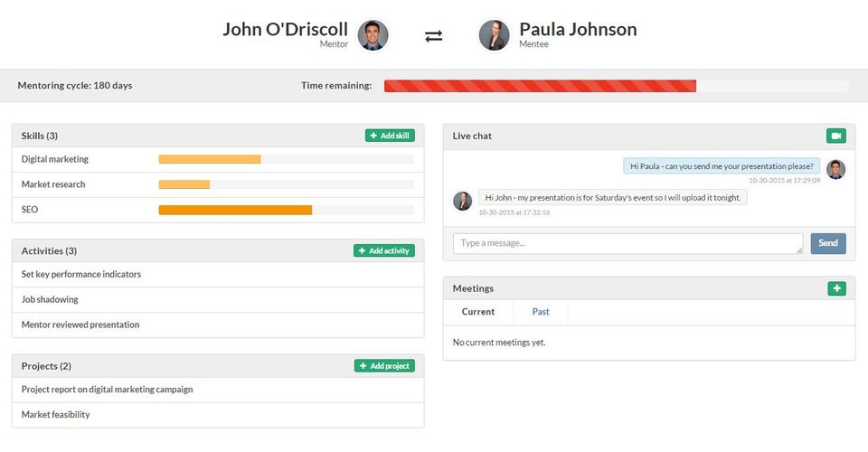Click Paula's reply about Saturday's event

613,197
